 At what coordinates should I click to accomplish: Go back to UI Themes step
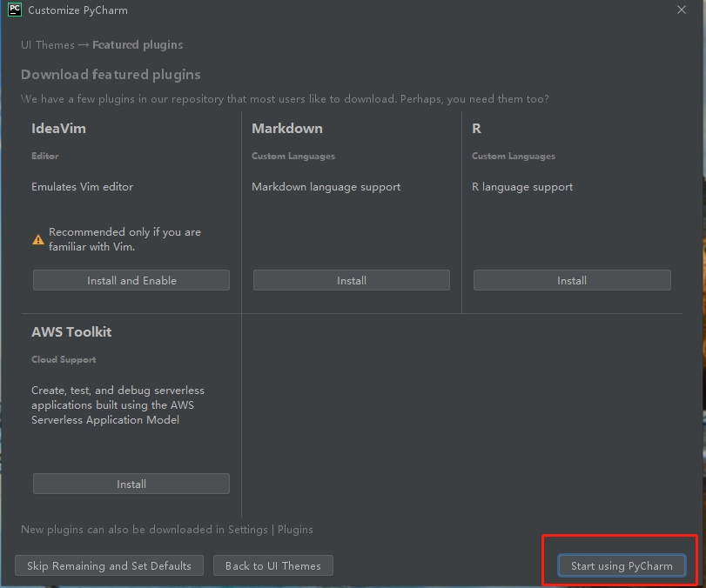[273, 565]
